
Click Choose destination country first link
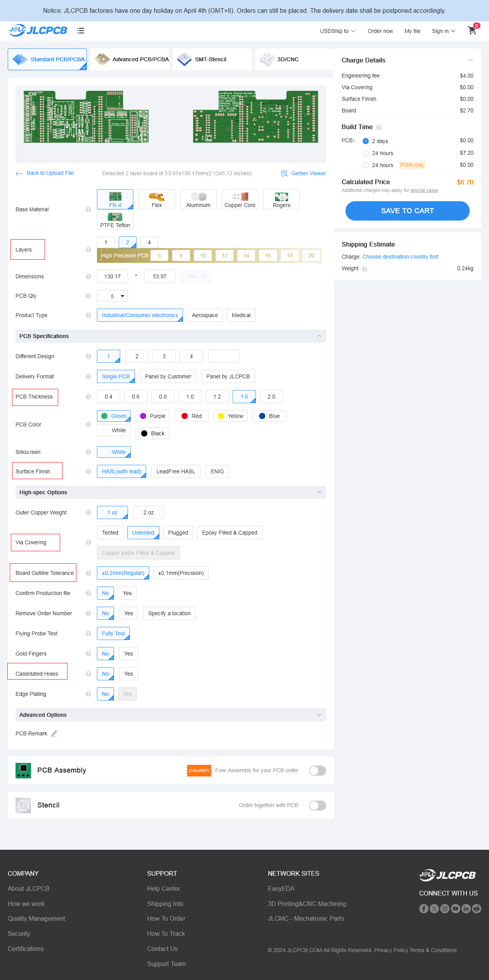400,257
